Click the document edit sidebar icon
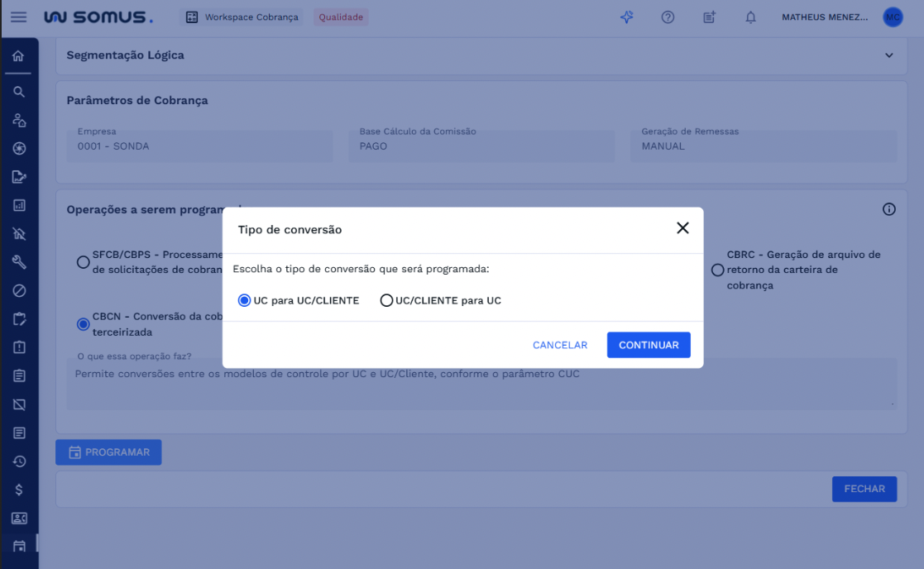 (19, 177)
